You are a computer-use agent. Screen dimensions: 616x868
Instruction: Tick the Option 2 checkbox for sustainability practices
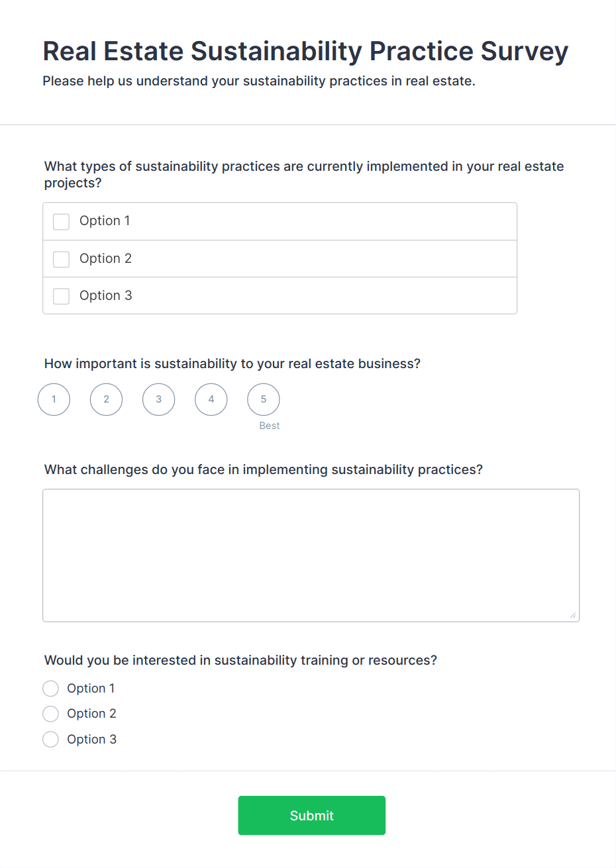pos(62,259)
